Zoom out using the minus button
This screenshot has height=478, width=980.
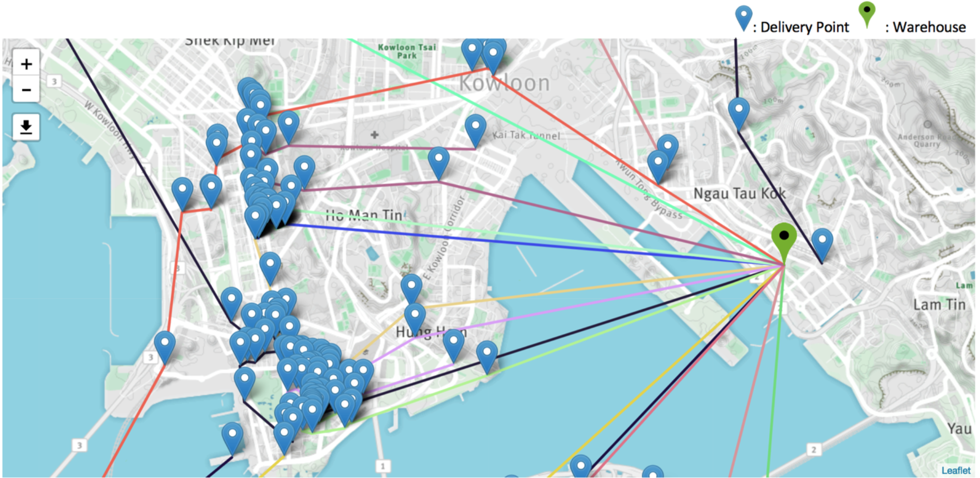[26, 89]
